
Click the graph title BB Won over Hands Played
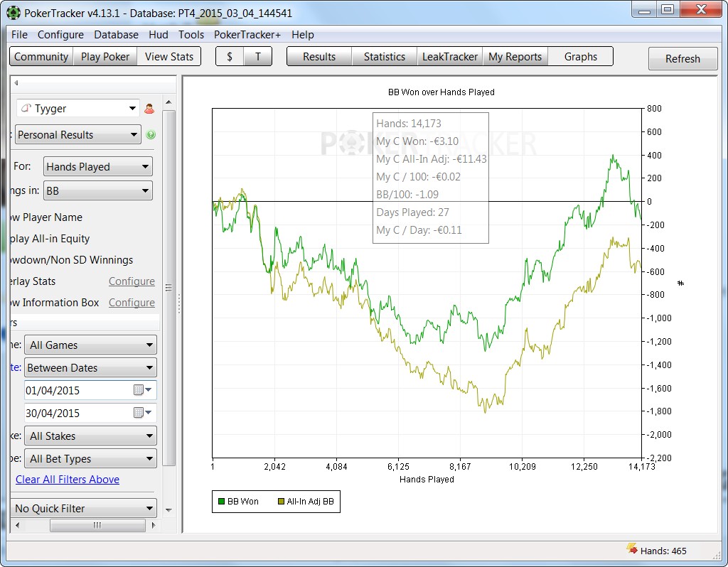pyautogui.click(x=441, y=92)
